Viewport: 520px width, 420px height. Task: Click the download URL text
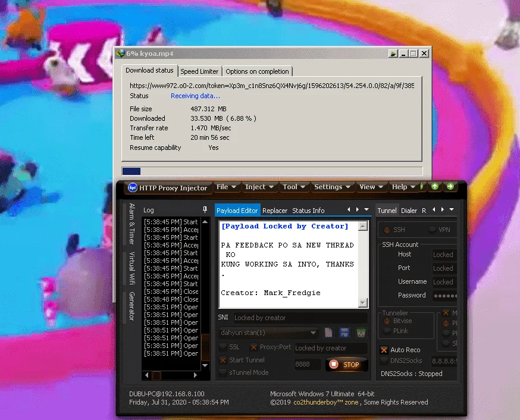tap(272, 86)
